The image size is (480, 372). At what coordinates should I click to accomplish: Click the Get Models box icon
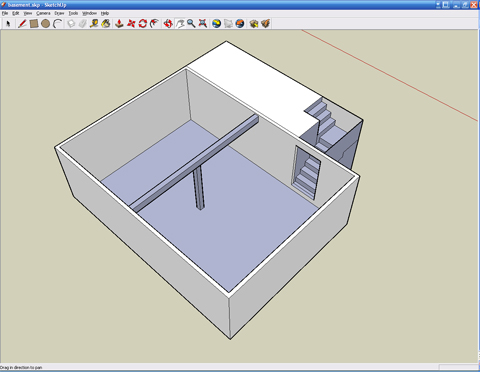coord(254,24)
